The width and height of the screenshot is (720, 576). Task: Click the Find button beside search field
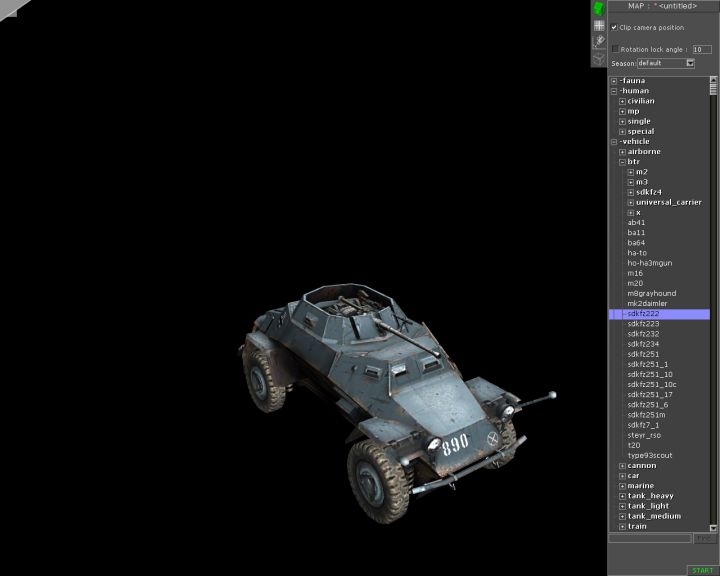click(x=705, y=538)
